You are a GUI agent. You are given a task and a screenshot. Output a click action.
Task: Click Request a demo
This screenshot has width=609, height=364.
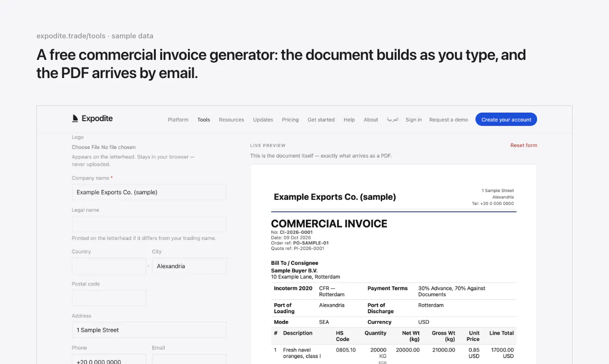448,120
